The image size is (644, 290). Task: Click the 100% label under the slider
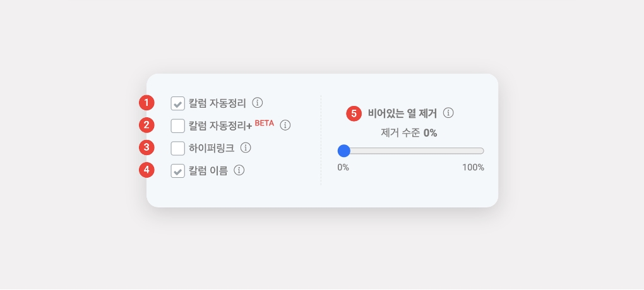tap(473, 168)
